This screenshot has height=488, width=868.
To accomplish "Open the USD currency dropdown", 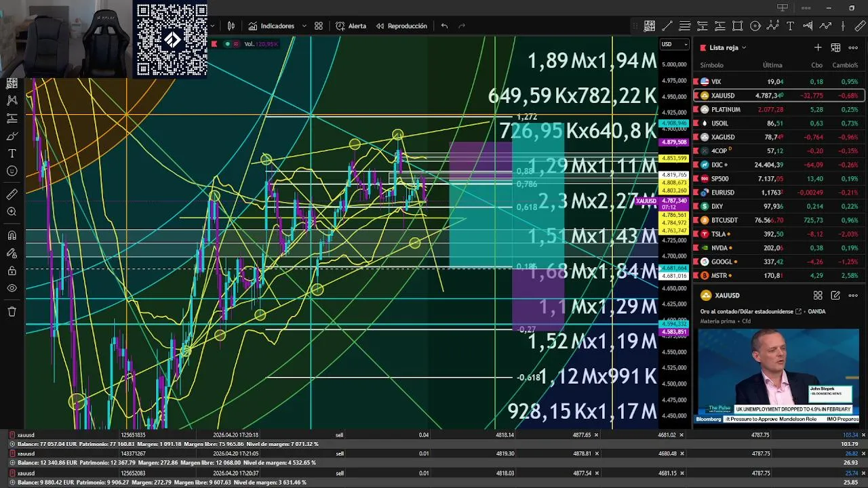I will point(674,44).
